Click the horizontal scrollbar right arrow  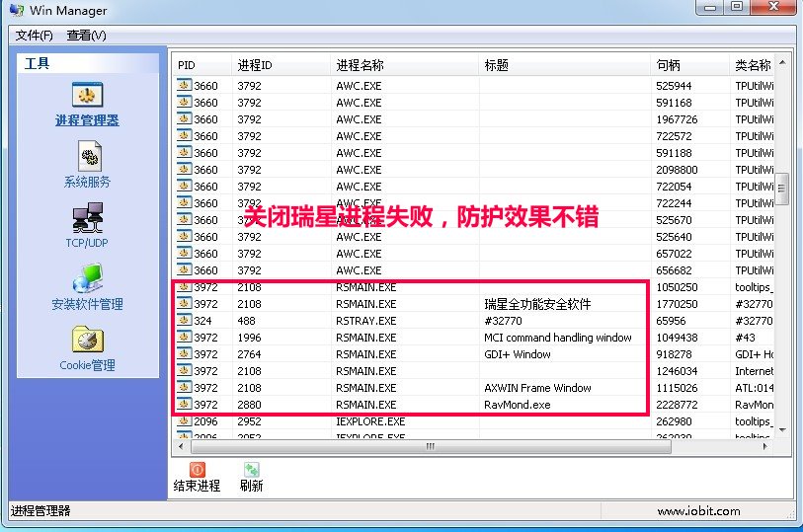(x=765, y=446)
